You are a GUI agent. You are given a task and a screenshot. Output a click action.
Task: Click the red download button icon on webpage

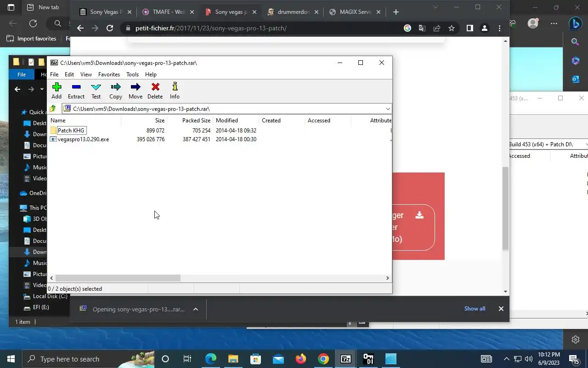(x=419, y=215)
